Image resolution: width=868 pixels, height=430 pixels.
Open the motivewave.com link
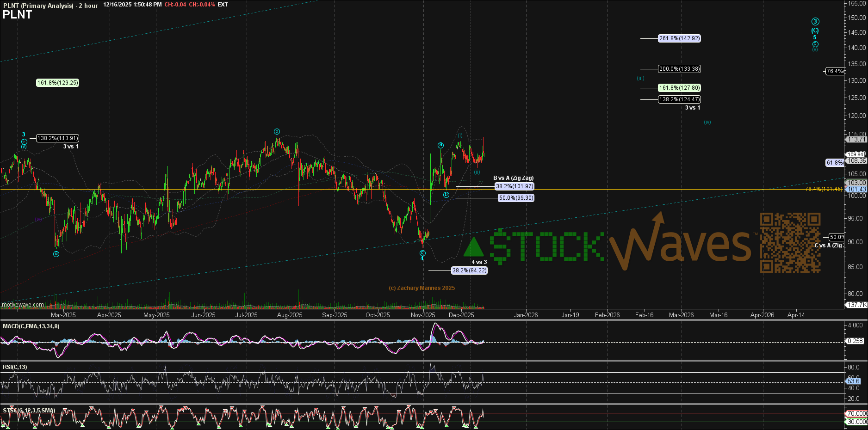tap(23, 305)
